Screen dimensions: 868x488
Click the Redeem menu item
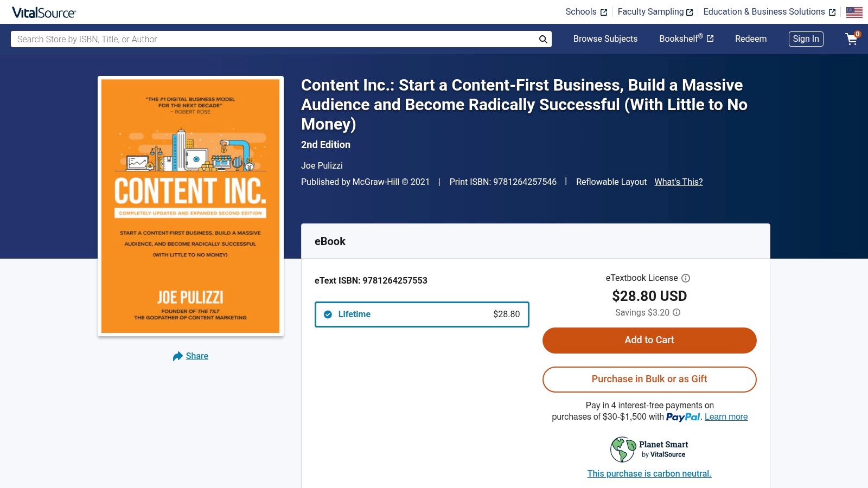(751, 39)
